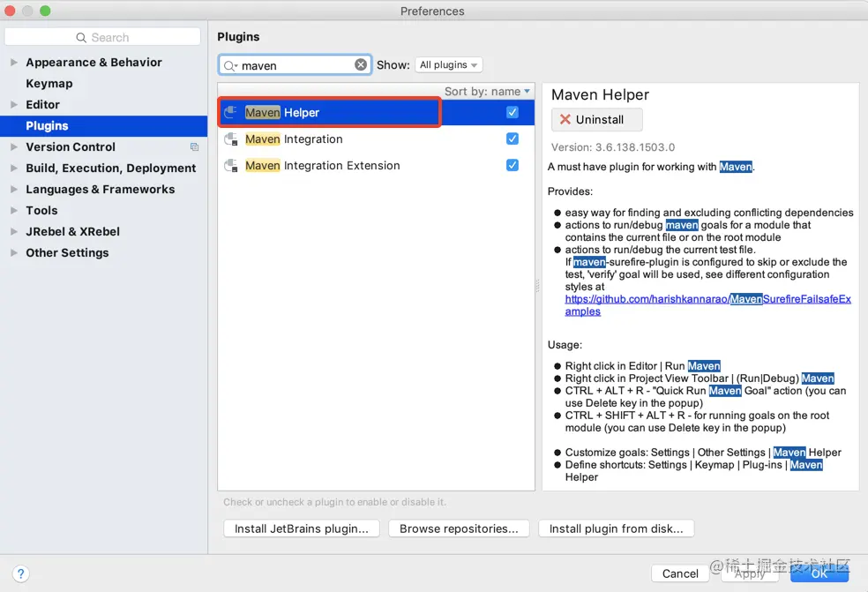Confirm preferences with OK button
The width and height of the screenshot is (868, 592).
coord(819,573)
